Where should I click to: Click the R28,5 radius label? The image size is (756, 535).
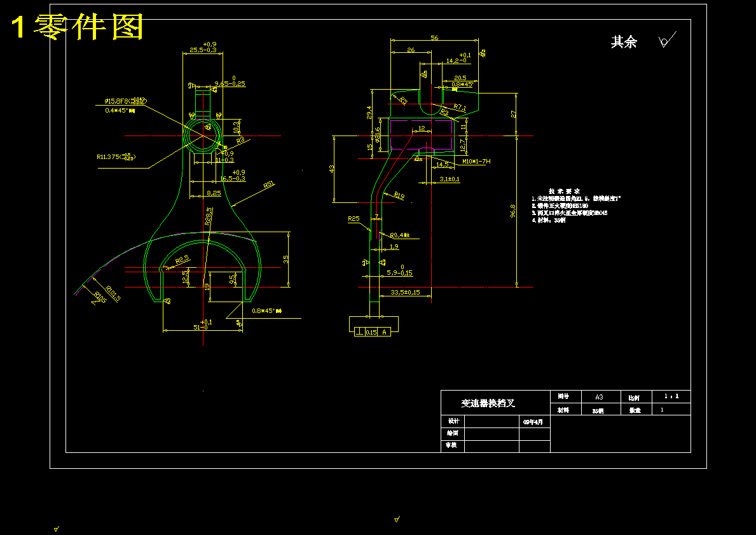coord(209,216)
